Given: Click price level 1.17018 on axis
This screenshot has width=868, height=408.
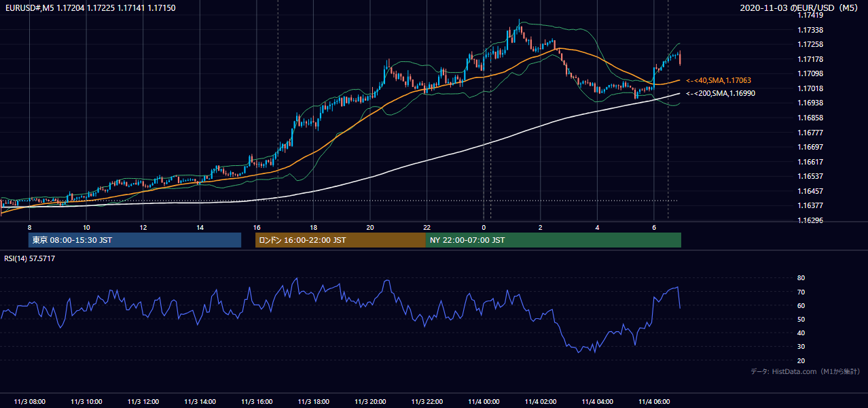Looking at the screenshot, I should pos(810,88).
